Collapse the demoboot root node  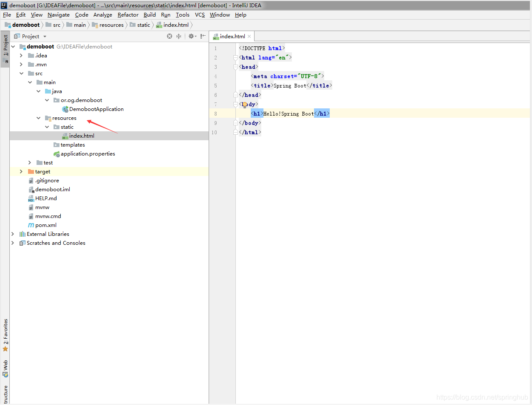(13, 47)
